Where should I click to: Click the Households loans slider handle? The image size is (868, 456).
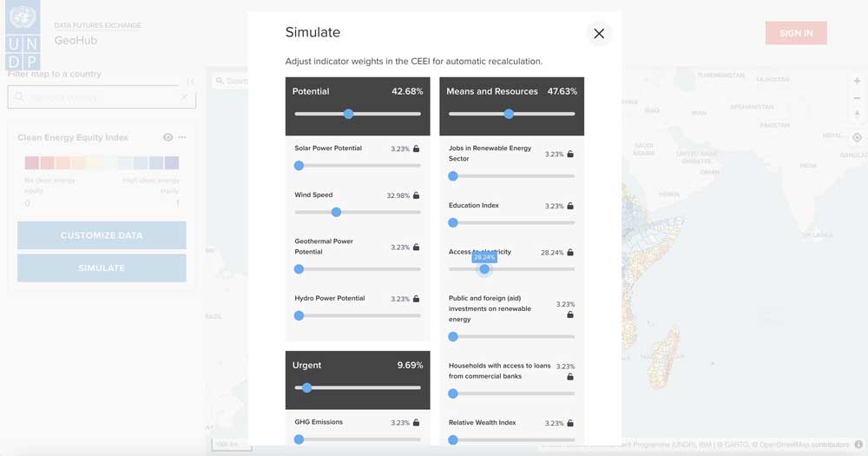pyautogui.click(x=453, y=393)
